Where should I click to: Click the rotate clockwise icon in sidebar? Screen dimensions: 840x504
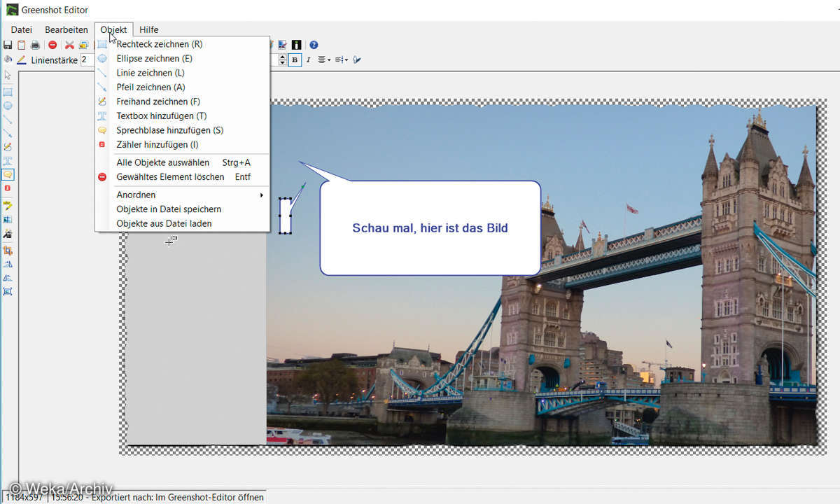pos(8,264)
